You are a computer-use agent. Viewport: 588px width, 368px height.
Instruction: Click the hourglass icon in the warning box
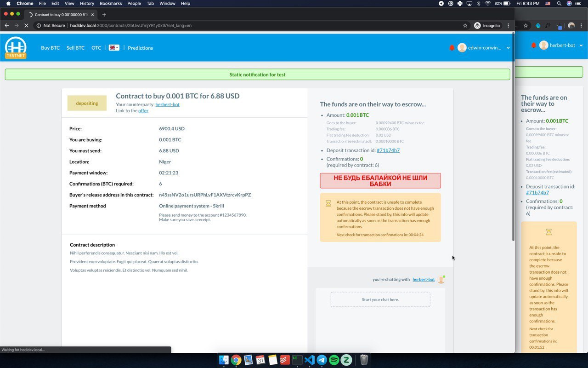[328, 203]
